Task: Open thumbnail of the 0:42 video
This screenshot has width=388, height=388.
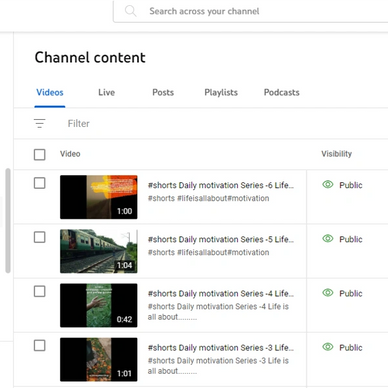Action: (99, 305)
